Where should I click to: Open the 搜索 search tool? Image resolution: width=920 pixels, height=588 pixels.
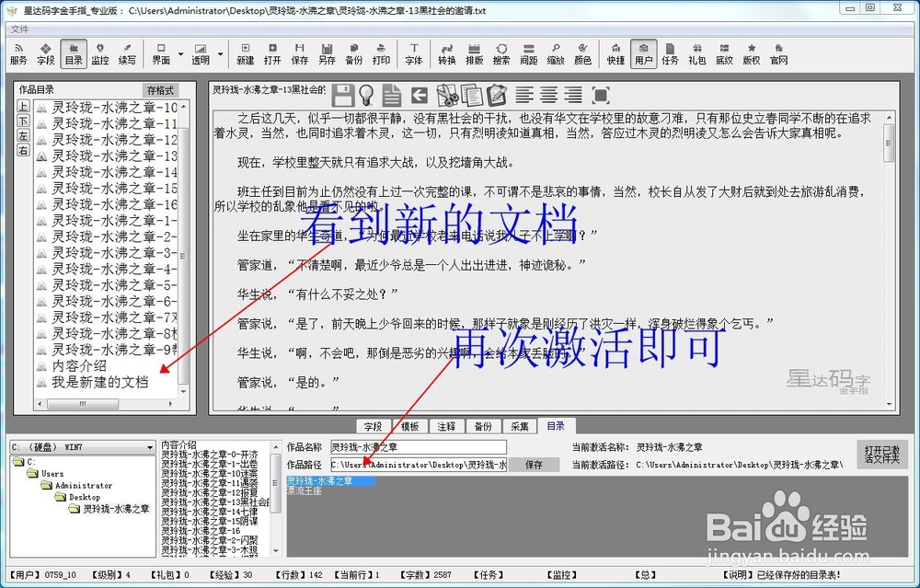coord(501,54)
